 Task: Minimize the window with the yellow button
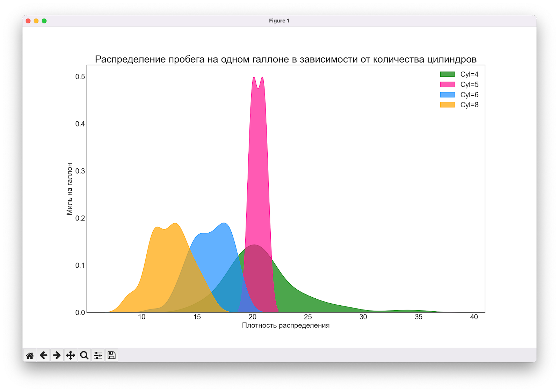pyautogui.click(x=36, y=21)
